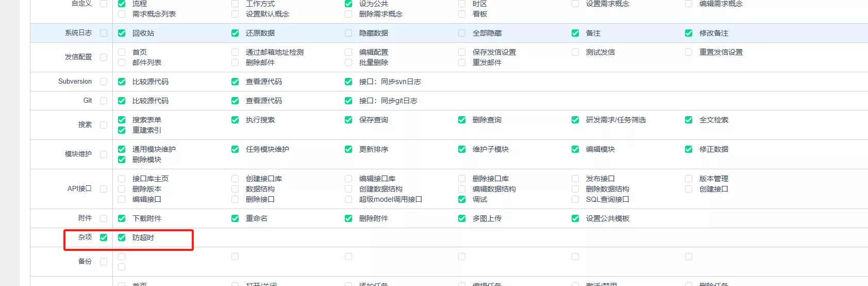Screen dimensions: 868x286
Task: Uncheck the 全文检索 checkbox
Action: (689, 120)
